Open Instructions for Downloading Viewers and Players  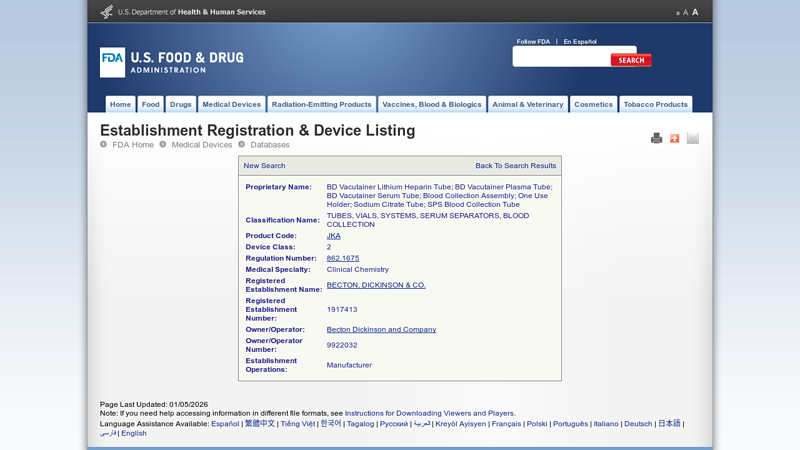point(429,413)
